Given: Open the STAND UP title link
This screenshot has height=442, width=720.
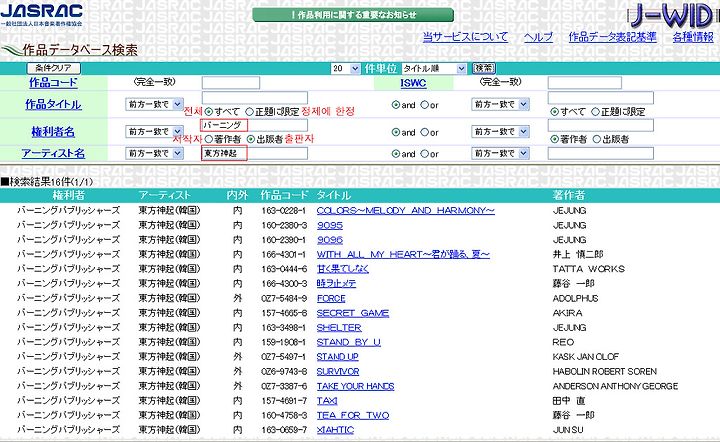Looking at the screenshot, I should click(x=338, y=357).
